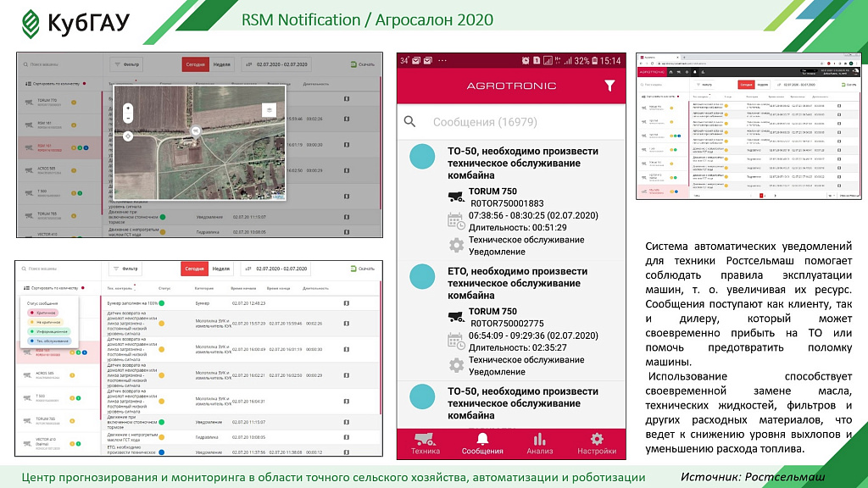
Task: Select TORUM 785 machine in status filter screenshot
Action: [x=58, y=421]
